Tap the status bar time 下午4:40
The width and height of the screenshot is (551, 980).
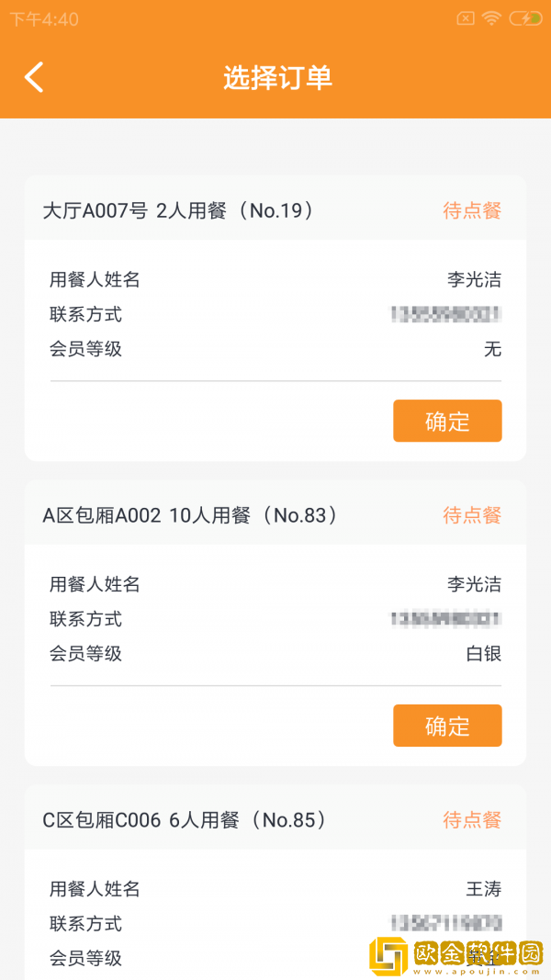click(44, 18)
